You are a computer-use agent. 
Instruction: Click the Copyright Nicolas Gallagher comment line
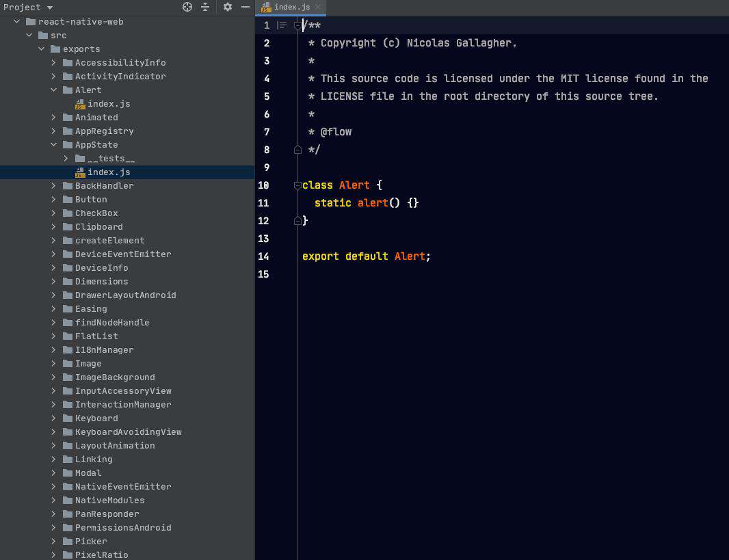(x=412, y=43)
